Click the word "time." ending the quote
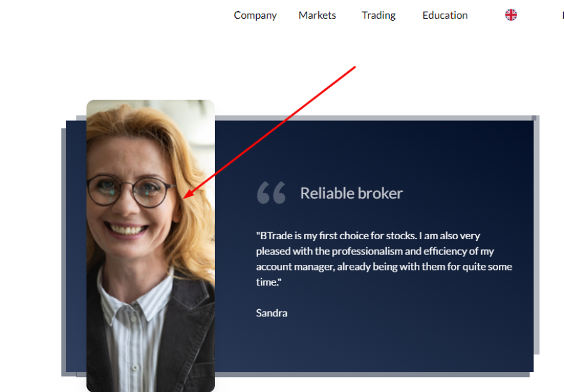The height and width of the screenshot is (392, 564). click(x=268, y=282)
